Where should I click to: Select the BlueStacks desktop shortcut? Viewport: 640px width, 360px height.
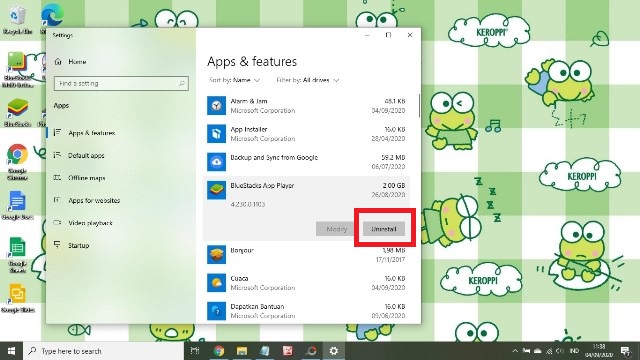[17, 113]
